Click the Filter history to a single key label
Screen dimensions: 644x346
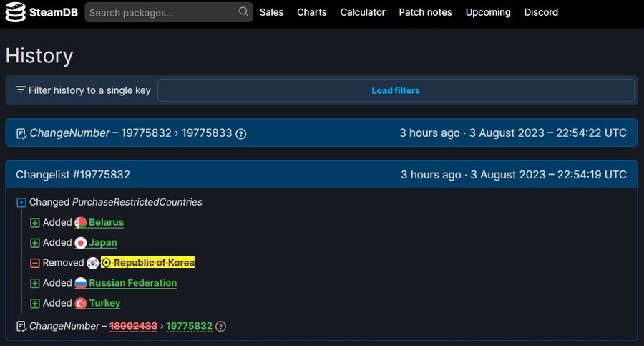click(x=89, y=90)
